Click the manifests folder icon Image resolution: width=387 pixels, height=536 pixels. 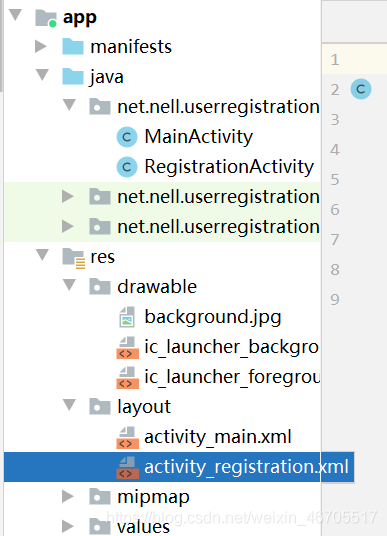click(x=73, y=46)
